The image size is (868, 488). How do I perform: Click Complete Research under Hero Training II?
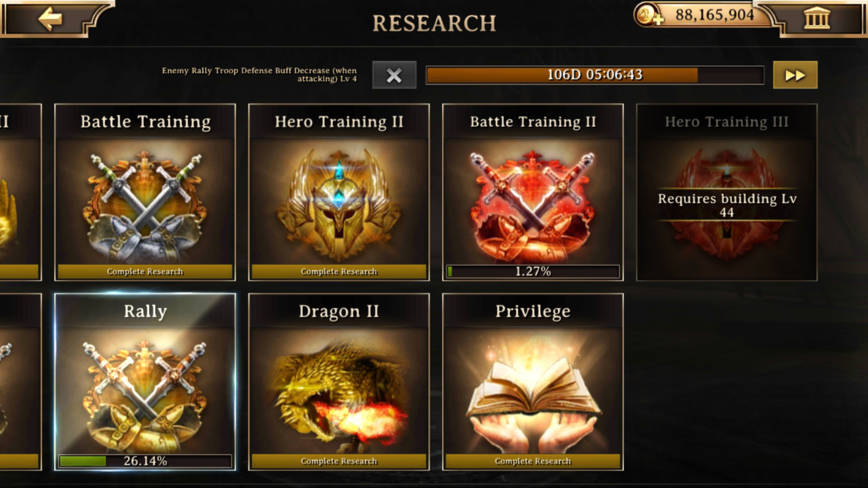tap(339, 271)
